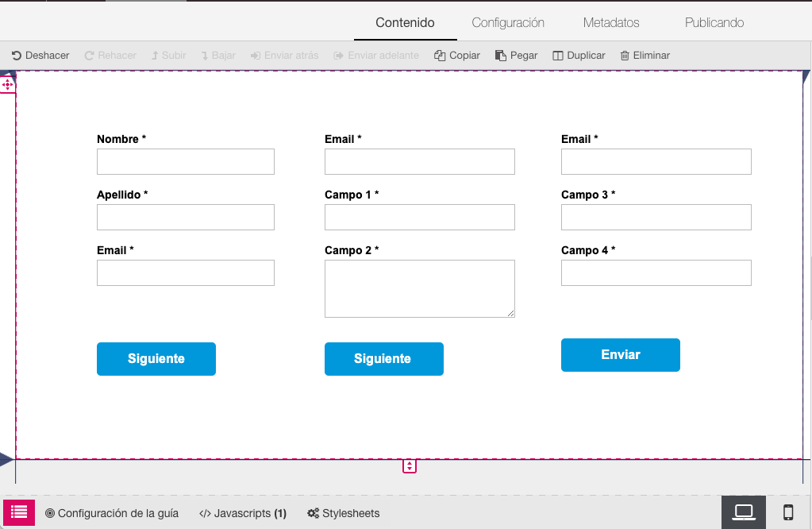812x529 pixels.
Task: Click the Deshacer undo icon
Action: click(x=16, y=56)
